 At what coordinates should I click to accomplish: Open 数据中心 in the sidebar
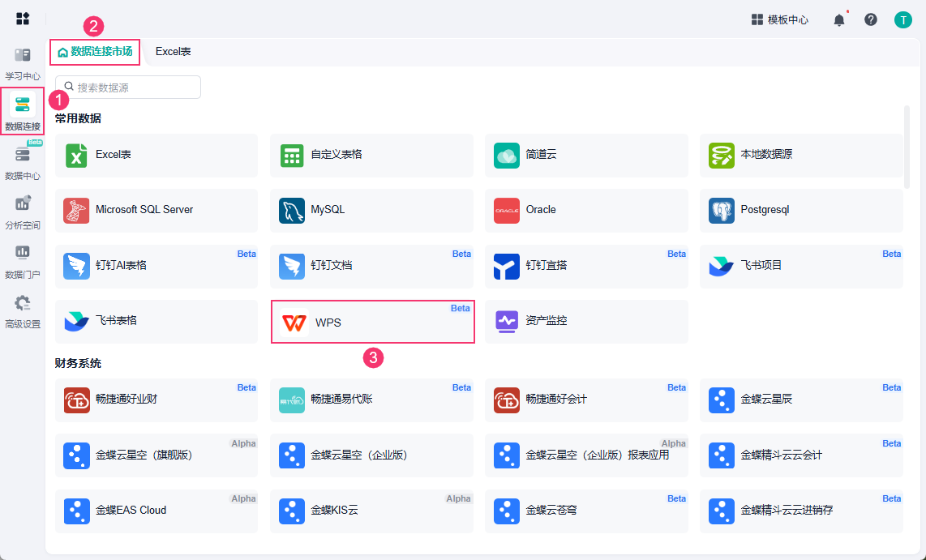[x=23, y=162]
